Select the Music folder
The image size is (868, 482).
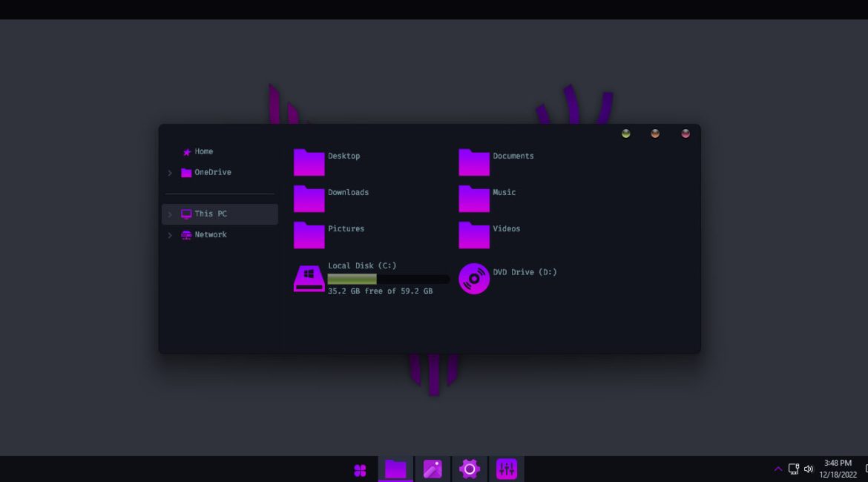point(474,199)
